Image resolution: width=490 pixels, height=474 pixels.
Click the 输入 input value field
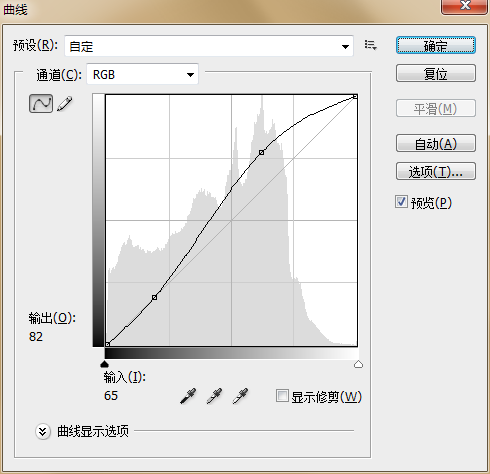(111, 396)
